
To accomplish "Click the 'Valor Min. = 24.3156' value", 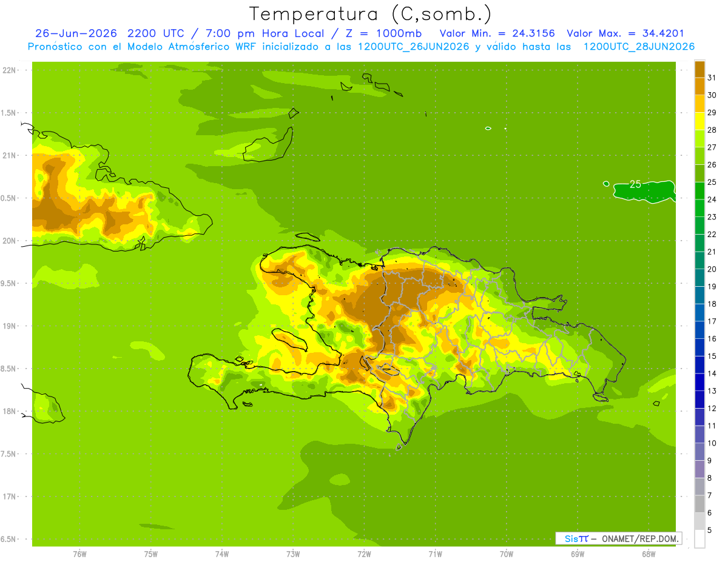I will (x=497, y=33).
